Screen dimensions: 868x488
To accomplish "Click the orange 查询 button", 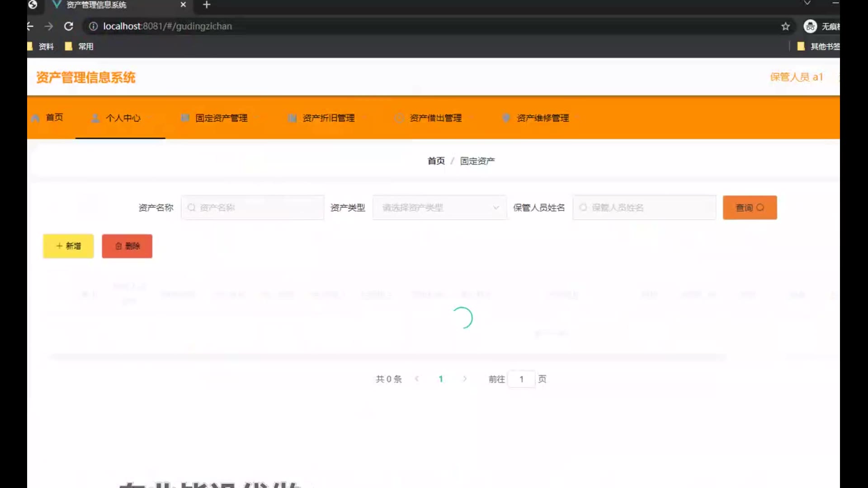I will tap(750, 207).
